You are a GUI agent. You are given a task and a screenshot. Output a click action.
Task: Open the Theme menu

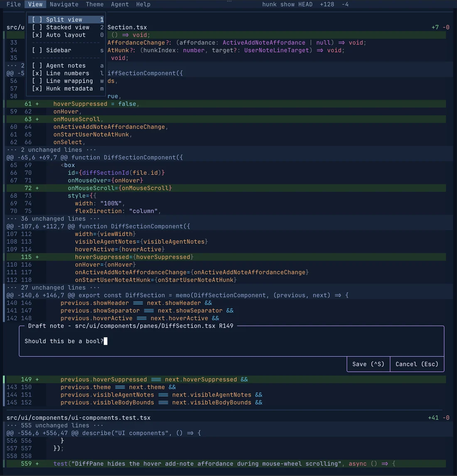click(95, 4)
